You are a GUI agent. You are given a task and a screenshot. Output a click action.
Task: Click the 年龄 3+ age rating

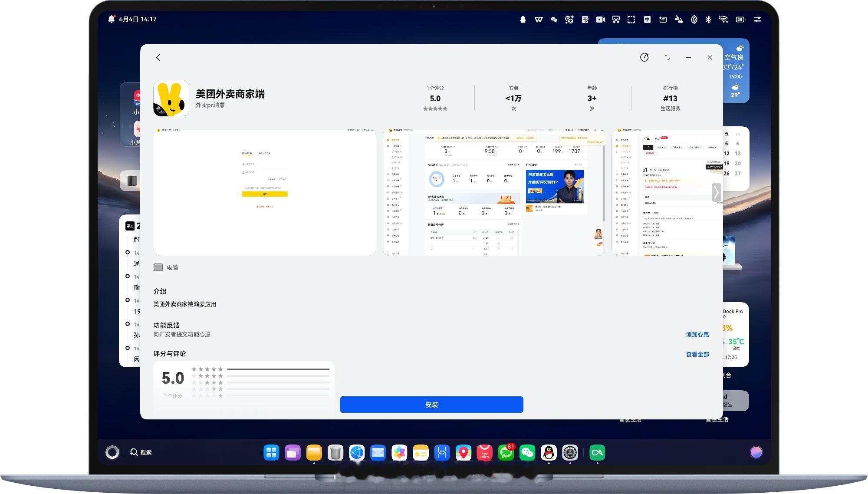[592, 99]
